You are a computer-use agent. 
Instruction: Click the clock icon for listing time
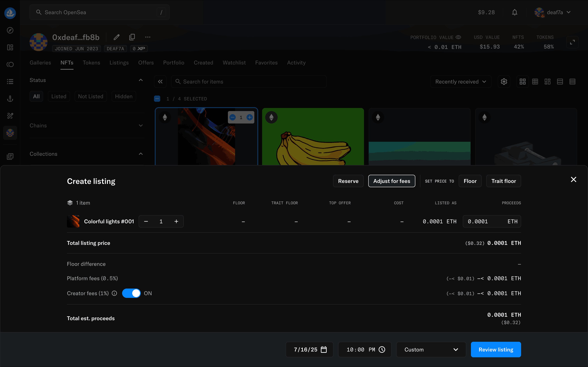coord(382,350)
